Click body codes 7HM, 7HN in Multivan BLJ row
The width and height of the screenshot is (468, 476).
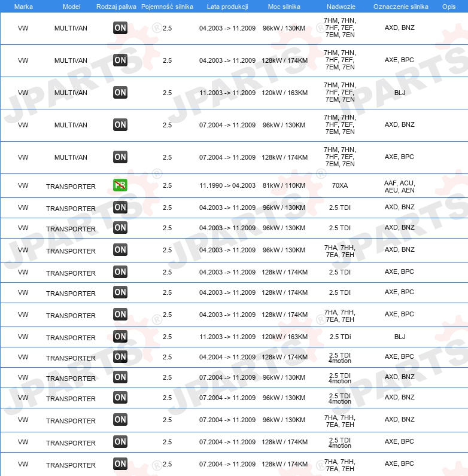click(x=340, y=85)
